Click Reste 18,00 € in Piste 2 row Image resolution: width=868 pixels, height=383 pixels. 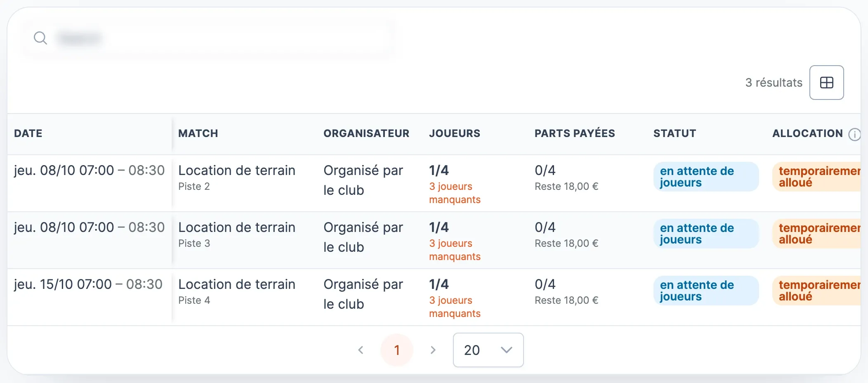tap(566, 187)
